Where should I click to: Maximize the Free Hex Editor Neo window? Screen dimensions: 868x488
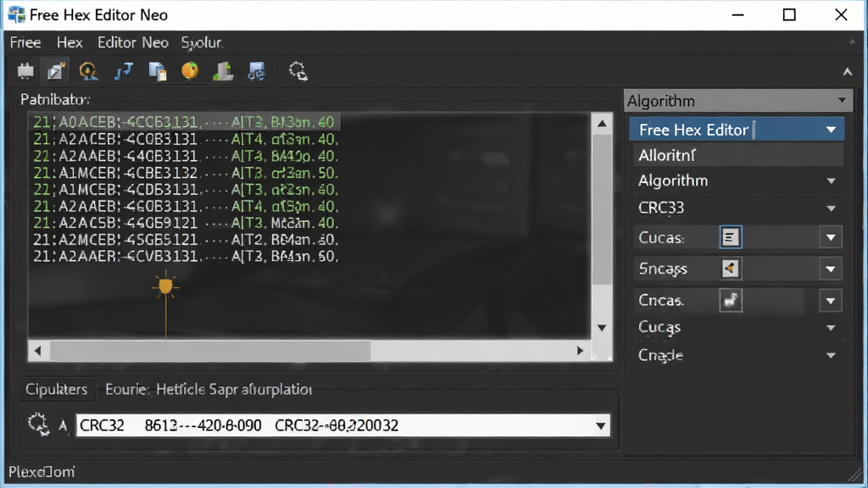789,15
